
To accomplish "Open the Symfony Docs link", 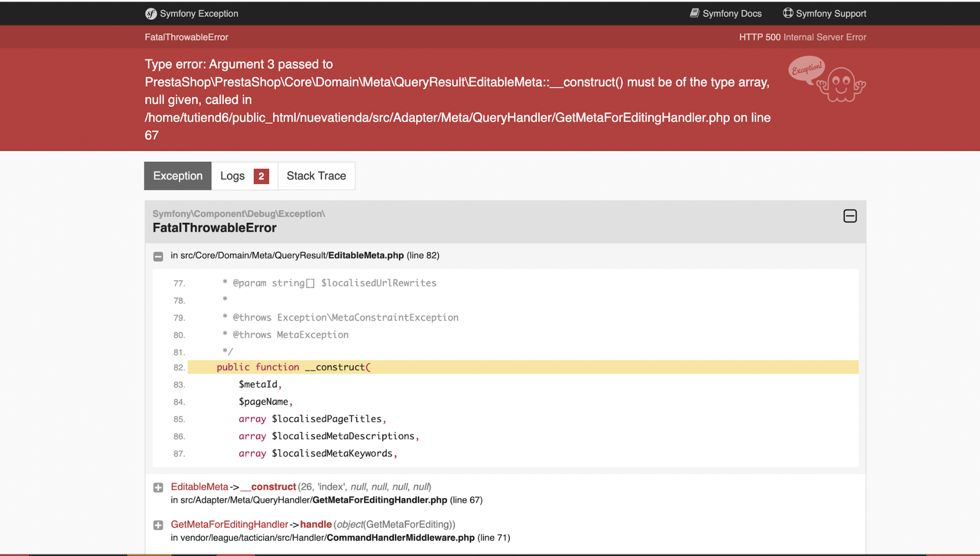I will pos(731,14).
